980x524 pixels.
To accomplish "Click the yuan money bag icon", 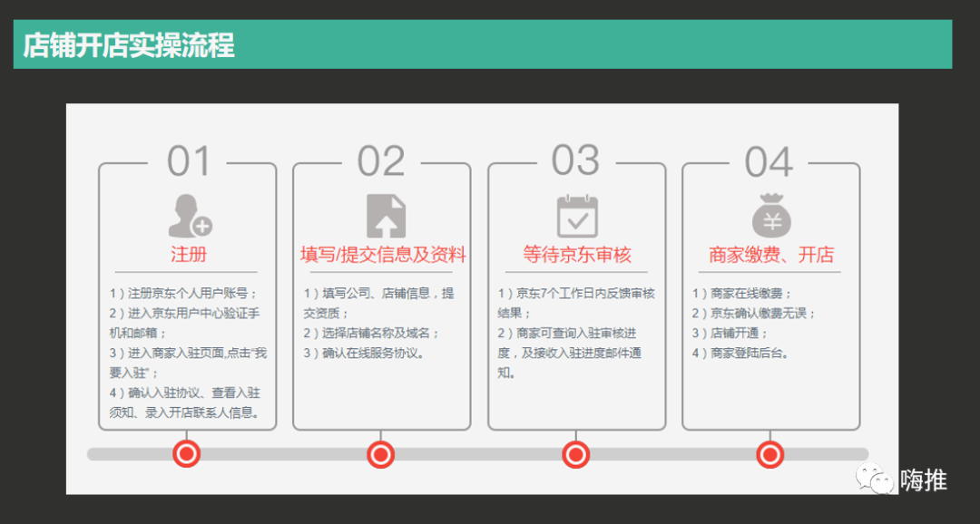I will point(771,216).
